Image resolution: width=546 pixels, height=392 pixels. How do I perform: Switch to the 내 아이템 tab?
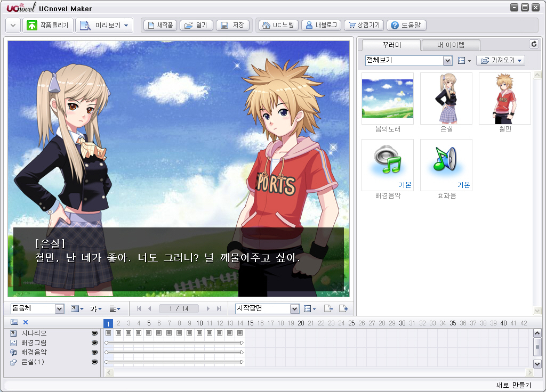(451, 45)
